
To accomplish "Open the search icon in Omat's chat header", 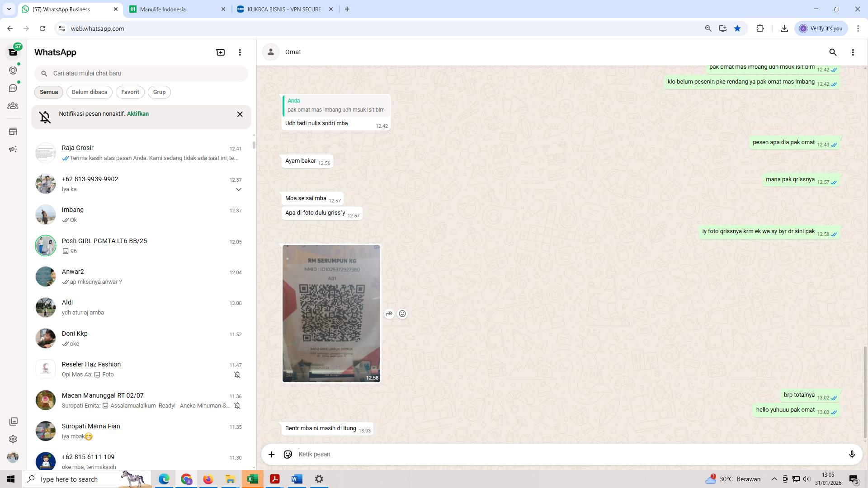I will point(833,52).
